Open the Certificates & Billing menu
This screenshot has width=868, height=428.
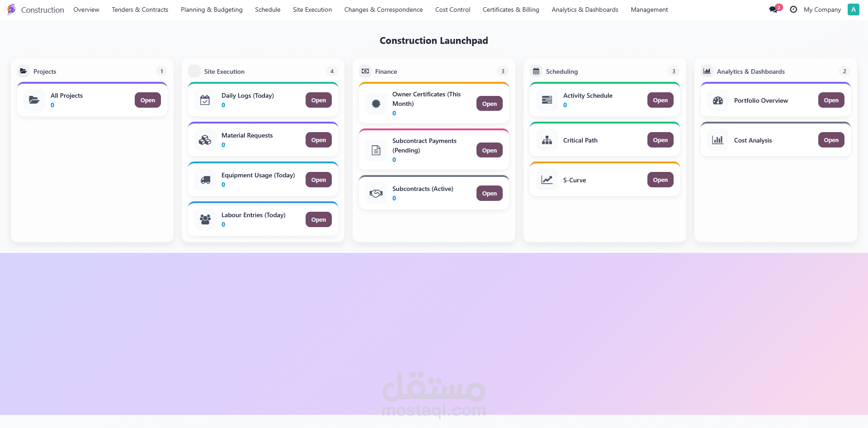[511, 10]
